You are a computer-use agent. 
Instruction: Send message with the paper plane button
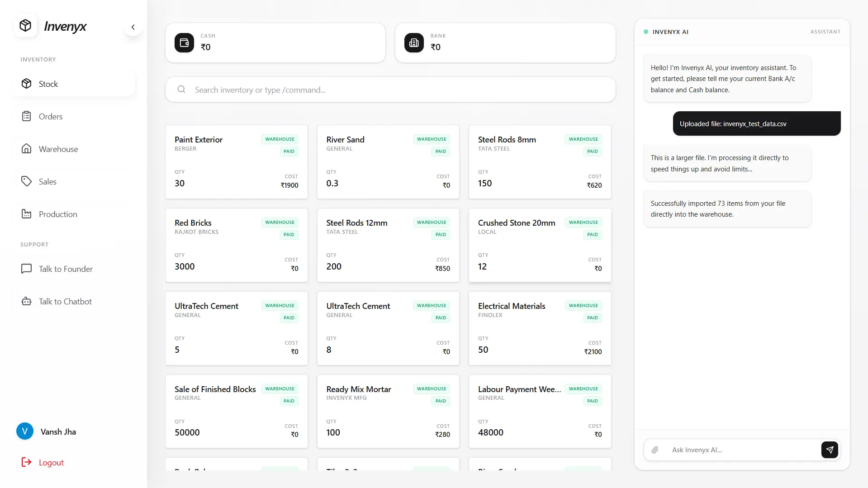[830, 450]
